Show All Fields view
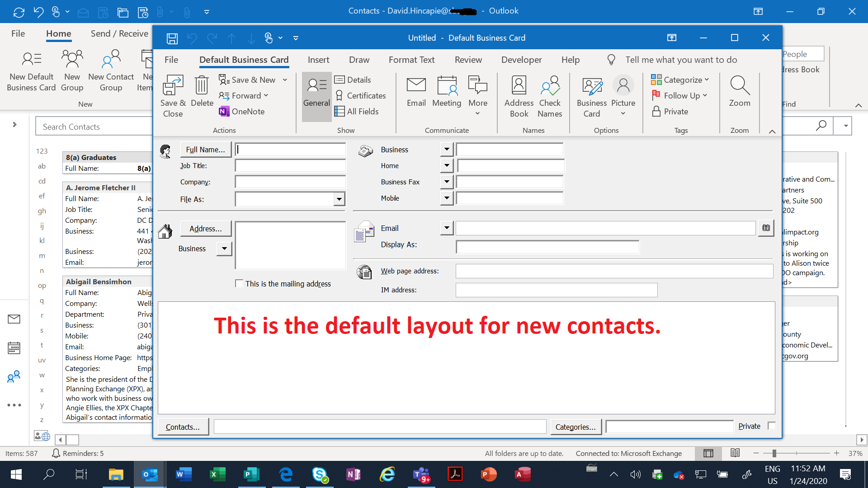Image resolution: width=868 pixels, height=488 pixels. pos(356,112)
